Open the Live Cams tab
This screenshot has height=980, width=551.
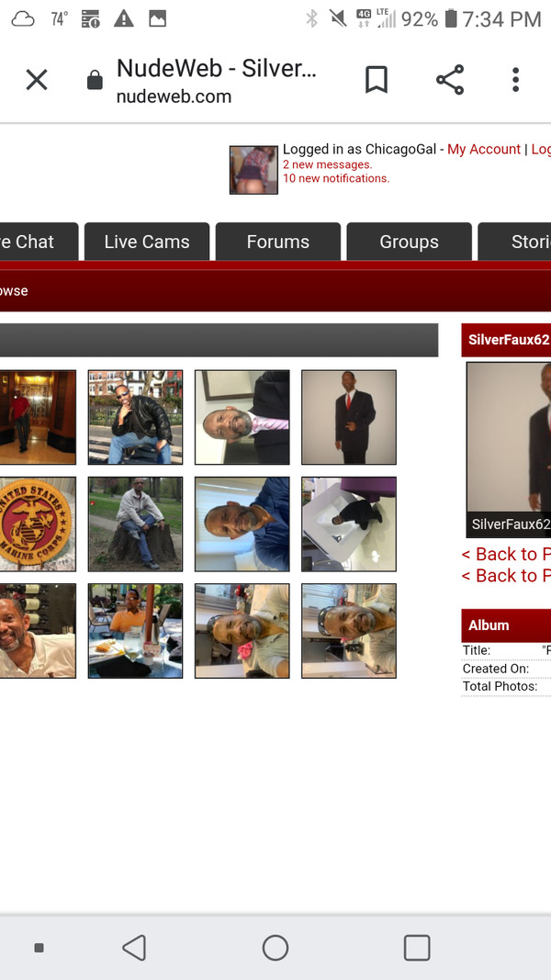point(147,242)
